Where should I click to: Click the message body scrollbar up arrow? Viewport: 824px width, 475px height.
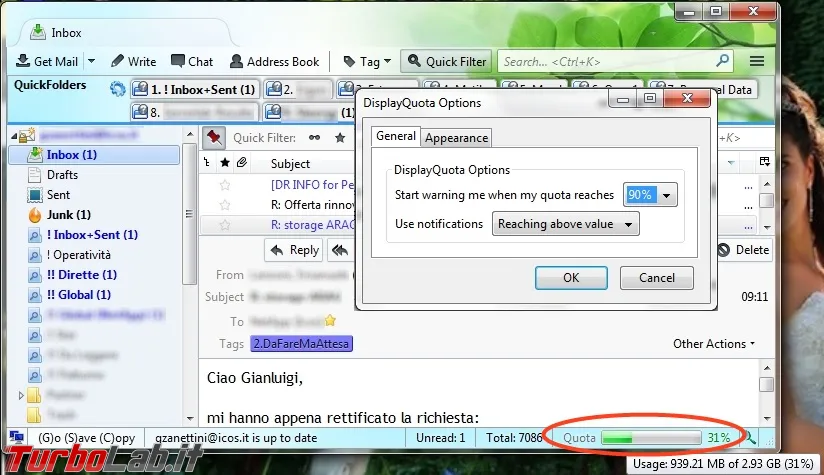(x=767, y=368)
